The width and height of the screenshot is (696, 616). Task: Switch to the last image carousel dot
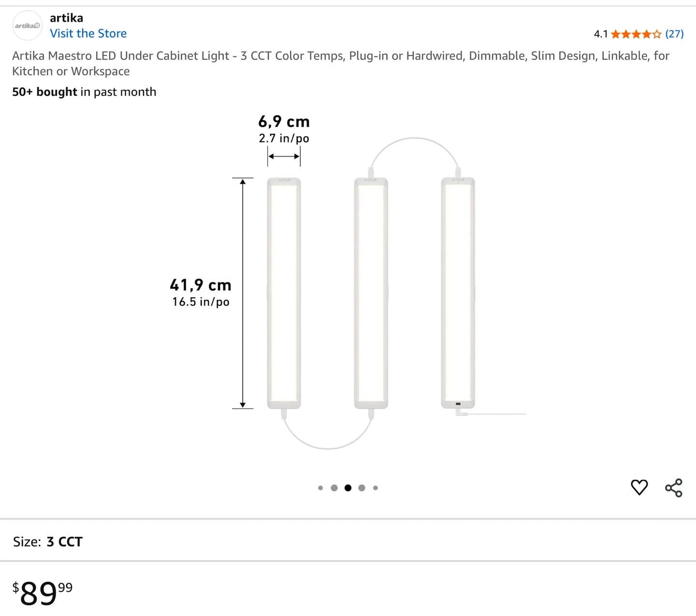tap(376, 488)
